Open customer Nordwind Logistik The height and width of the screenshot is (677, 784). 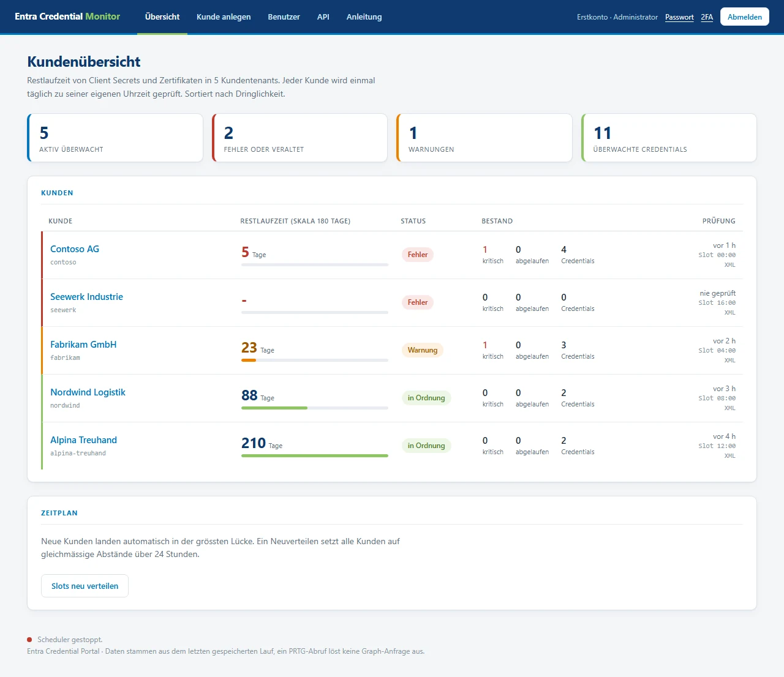(88, 392)
